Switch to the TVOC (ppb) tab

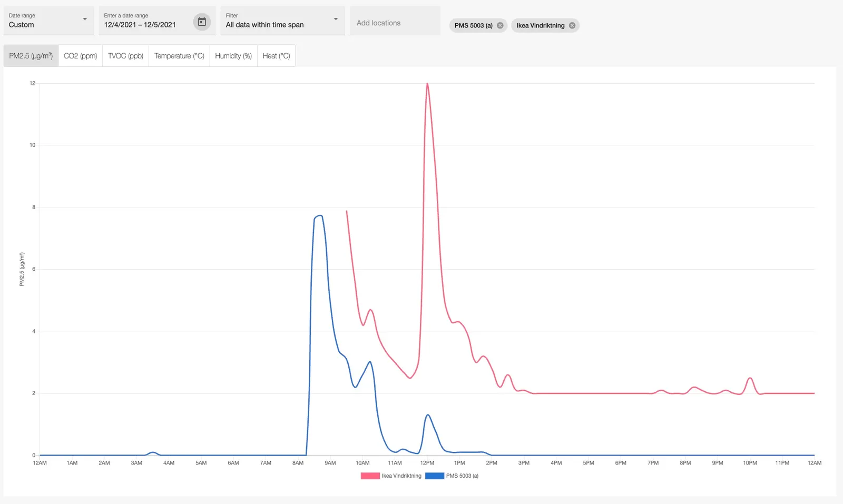point(125,56)
